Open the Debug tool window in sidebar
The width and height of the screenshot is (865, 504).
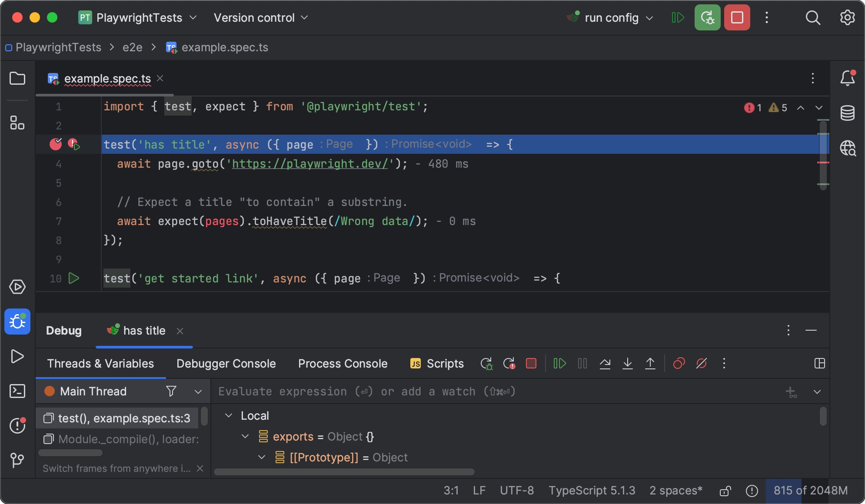pos(17,322)
